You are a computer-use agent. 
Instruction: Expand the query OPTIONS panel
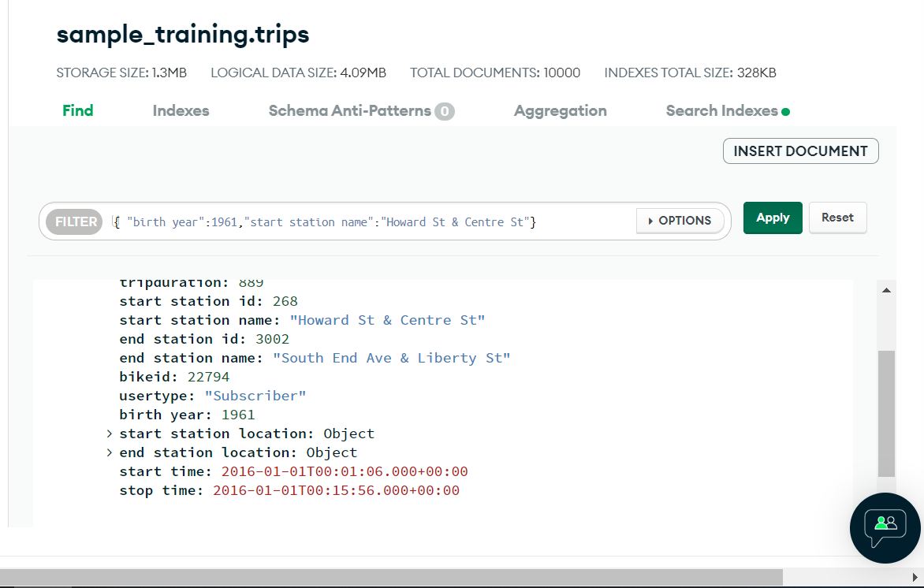(x=680, y=221)
